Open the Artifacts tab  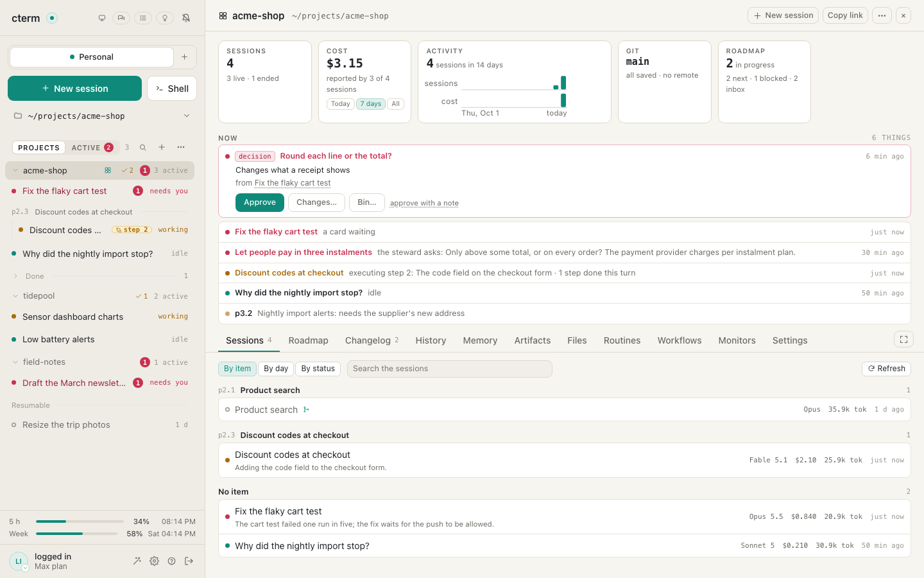pyautogui.click(x=533, y=340)
